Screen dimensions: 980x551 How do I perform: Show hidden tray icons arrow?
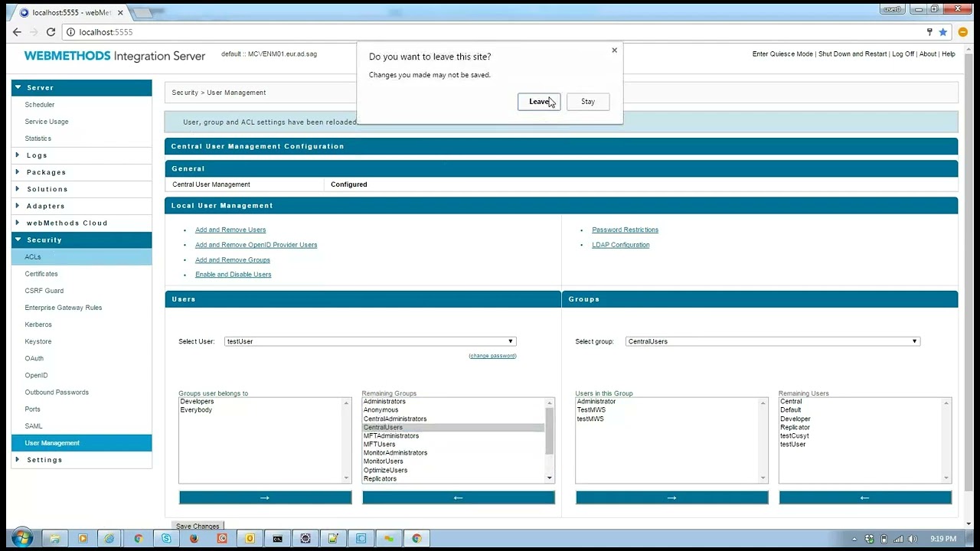tap(854, 539)
